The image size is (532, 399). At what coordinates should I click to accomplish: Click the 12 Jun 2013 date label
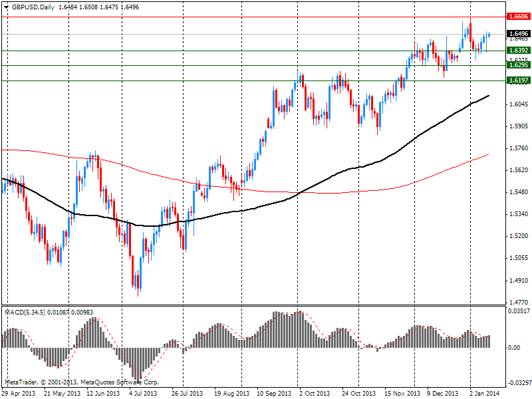coord(103,394)
